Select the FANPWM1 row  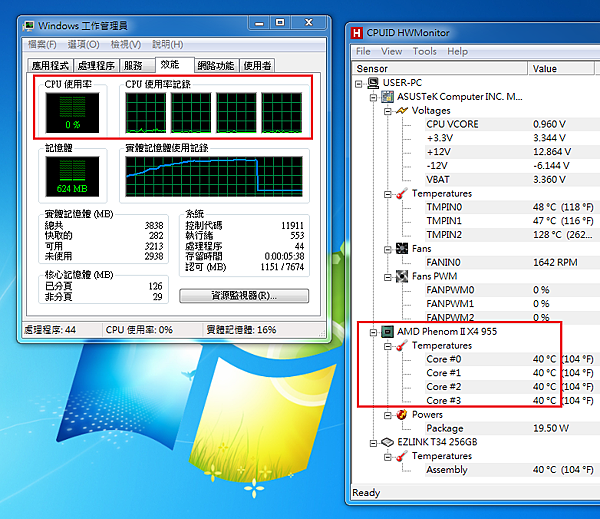[x=512, y=304]
